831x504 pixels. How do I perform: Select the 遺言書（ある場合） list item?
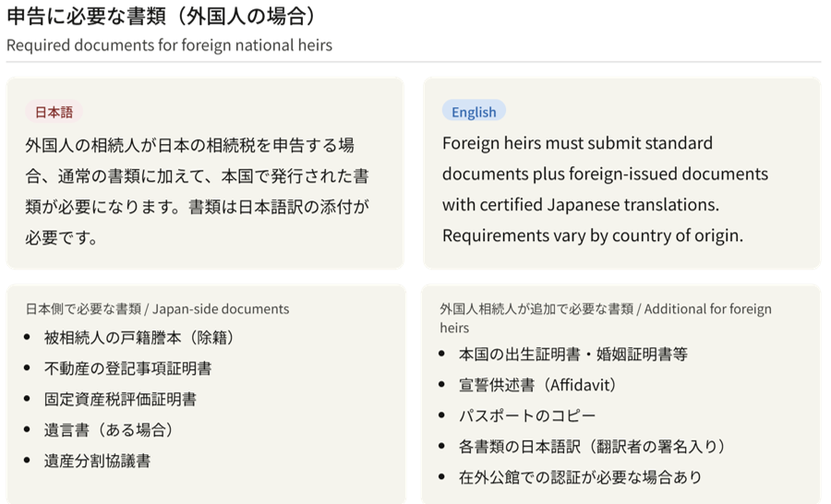click(x=108, y=430)
